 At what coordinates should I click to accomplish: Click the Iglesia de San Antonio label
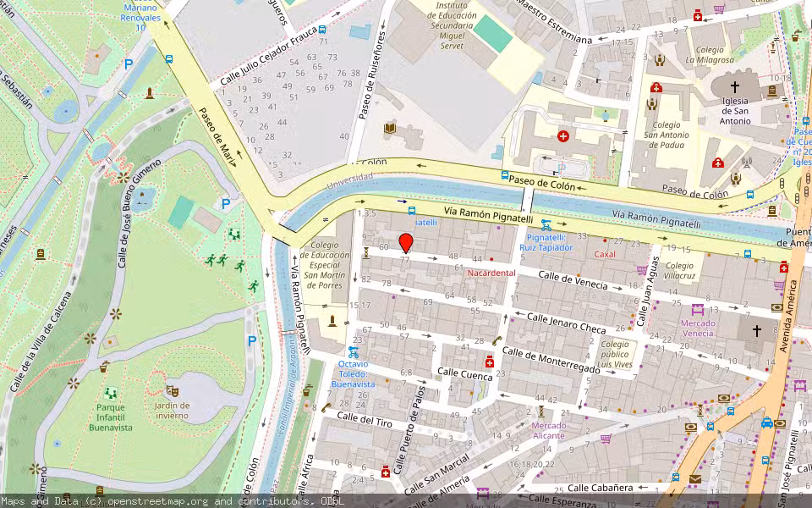point(734,111)
